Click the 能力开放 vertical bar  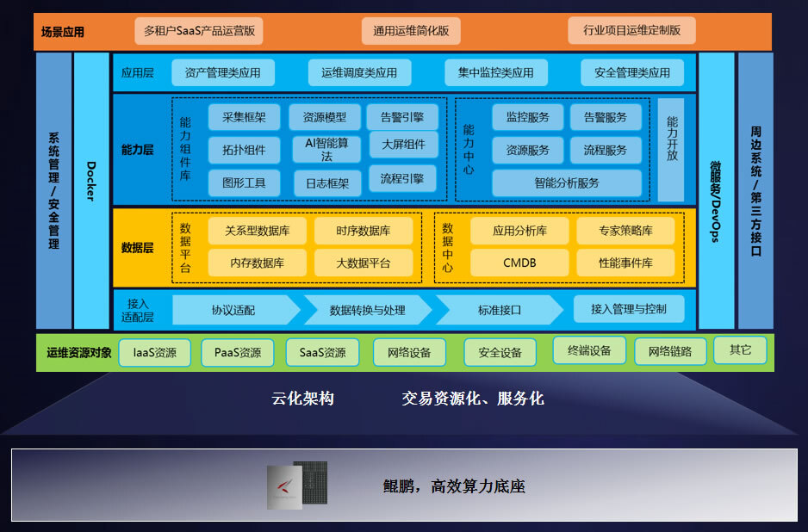[671, 149]
